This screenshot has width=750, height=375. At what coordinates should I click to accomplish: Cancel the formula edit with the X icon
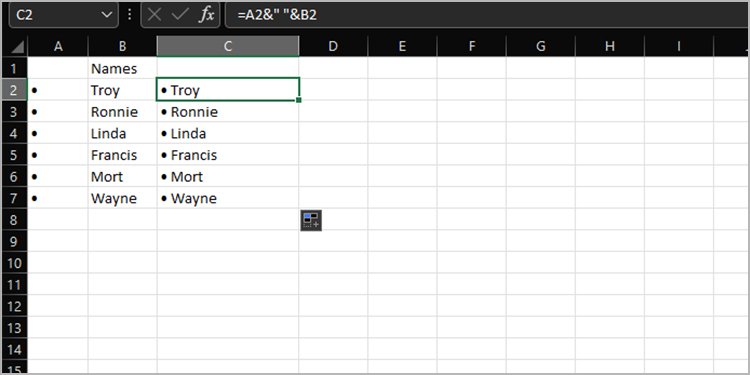pyautogui.click(x=154, y=15)
